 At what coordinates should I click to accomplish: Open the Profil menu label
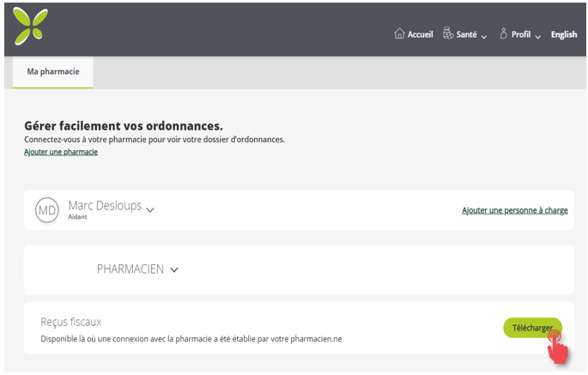pyautogui.click(x=521, y=35)
